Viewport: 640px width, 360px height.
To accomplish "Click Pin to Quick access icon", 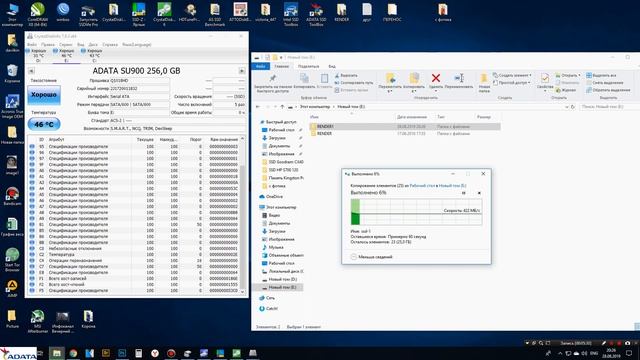I will 273,78.
